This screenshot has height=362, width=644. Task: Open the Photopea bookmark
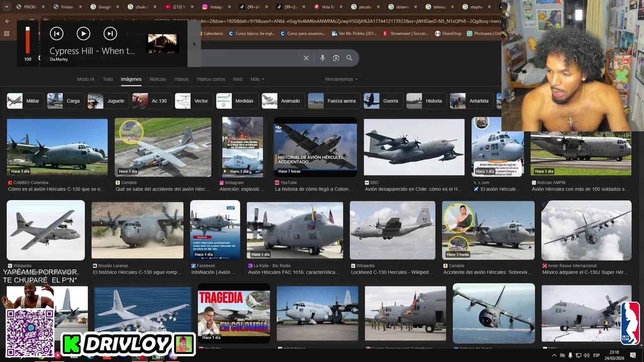click(484, 34)
